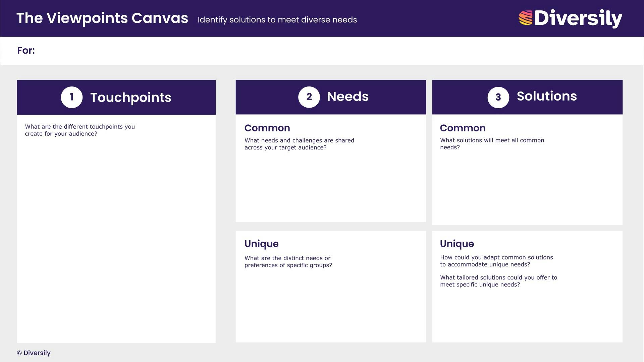Click the Needs header title

tap(347, 97)
